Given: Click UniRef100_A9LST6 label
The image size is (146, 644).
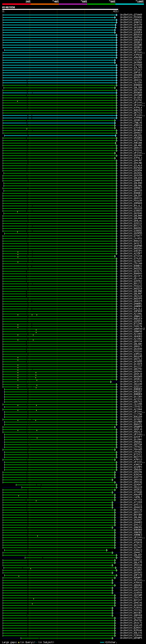Looking at the screenshot, I should click(131, 633).
